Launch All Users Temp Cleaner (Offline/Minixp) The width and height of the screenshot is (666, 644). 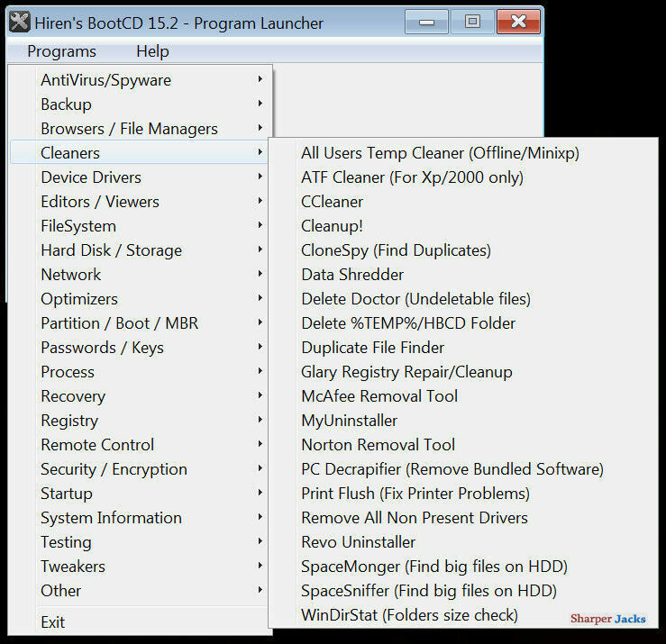(463, 152)
